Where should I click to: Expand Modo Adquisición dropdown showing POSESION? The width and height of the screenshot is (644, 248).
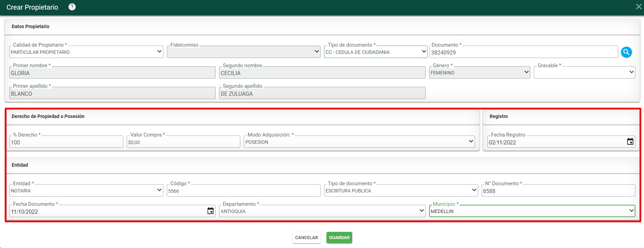coord(359,142)
